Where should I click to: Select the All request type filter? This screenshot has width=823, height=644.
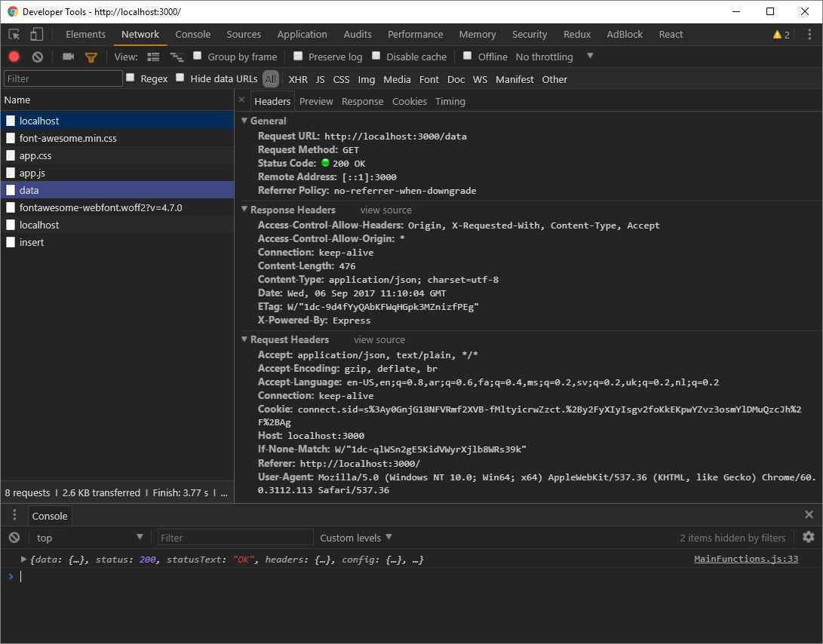pos(270,79)
